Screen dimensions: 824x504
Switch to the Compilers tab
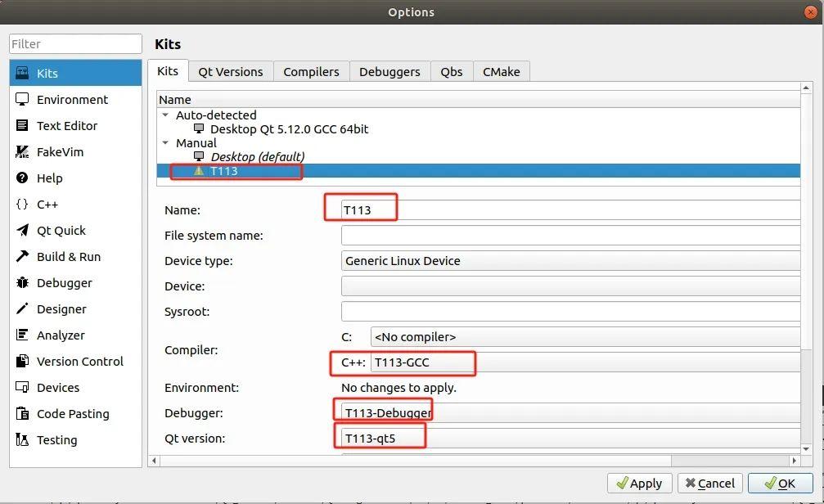click(311, 71)
